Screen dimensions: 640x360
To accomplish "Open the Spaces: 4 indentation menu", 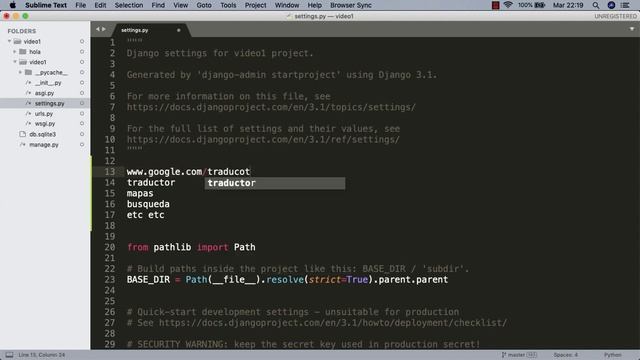I will pos(565,355).
